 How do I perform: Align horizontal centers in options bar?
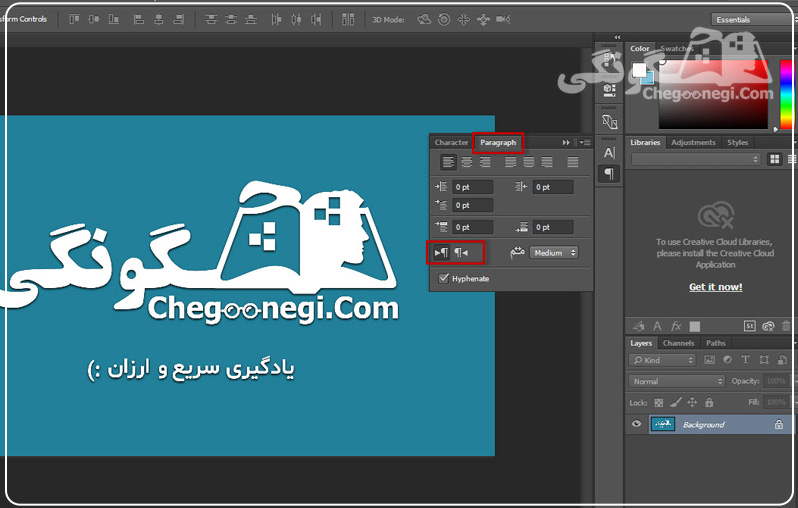click(158, 19)
